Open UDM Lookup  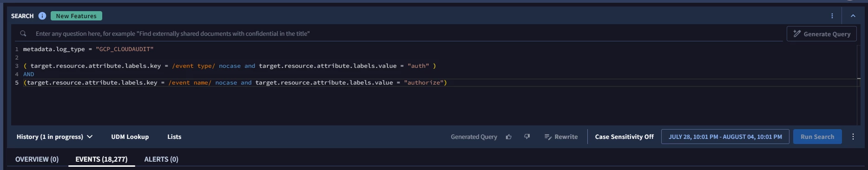tap(130, 137)
